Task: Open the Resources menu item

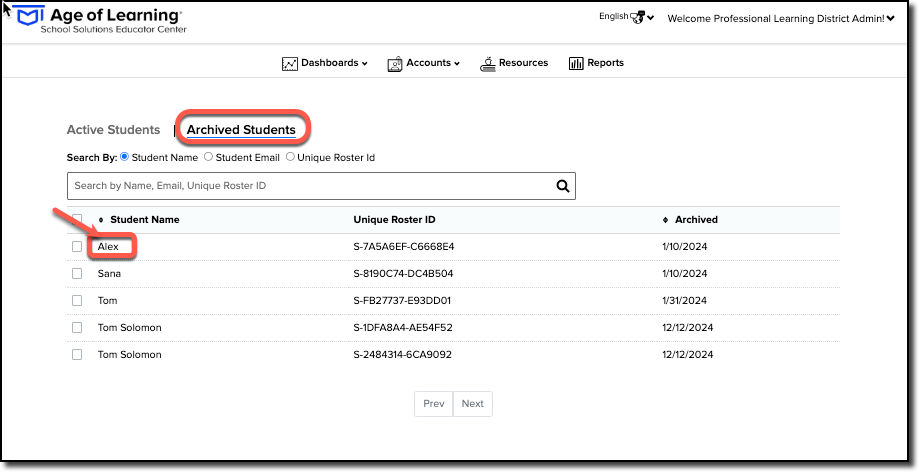Action: [x=514, y=63]
